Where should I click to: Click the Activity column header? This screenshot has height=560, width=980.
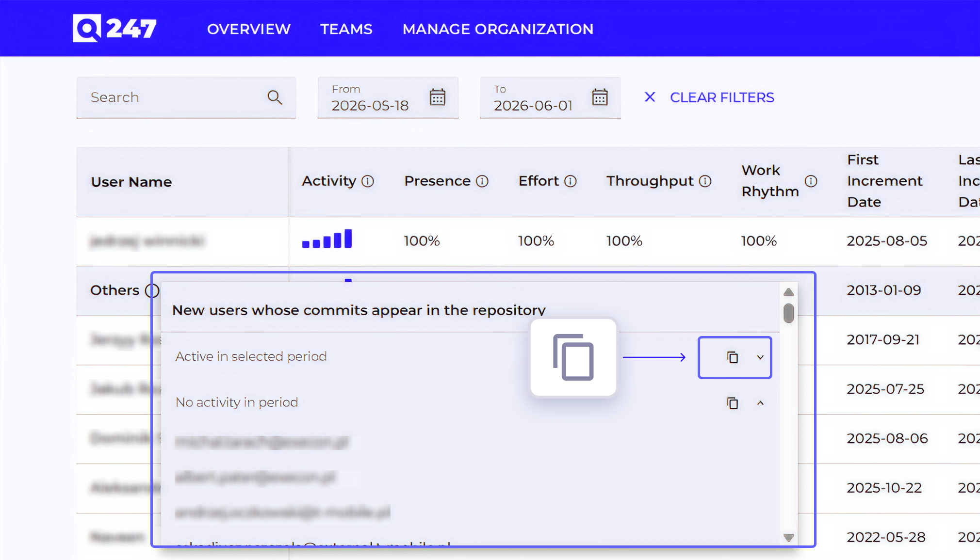pos(329,181)
